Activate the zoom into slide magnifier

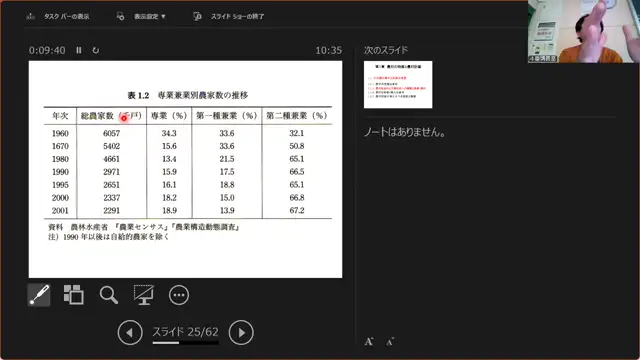pyautogui.click(x=109, y=295)
